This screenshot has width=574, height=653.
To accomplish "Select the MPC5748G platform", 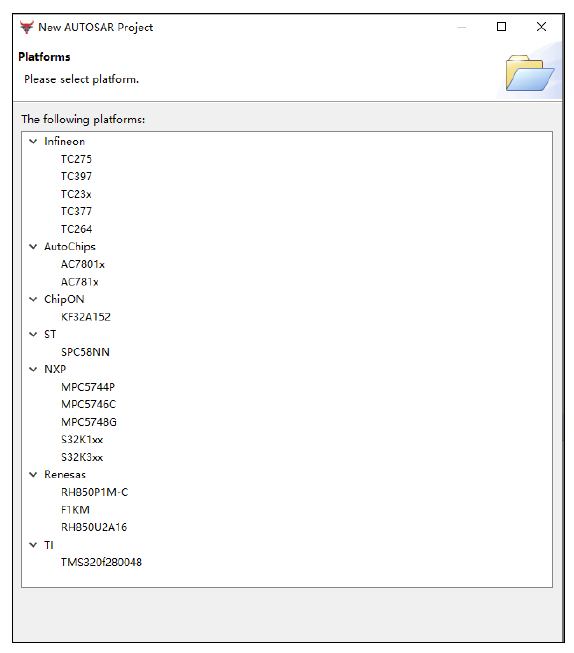I will point(89,422).
